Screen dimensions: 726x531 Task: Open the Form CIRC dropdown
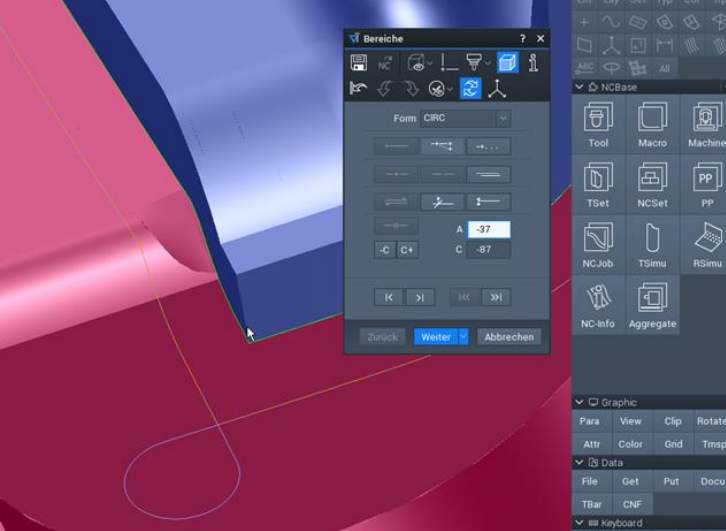pyautogui.click(x=502, y=118)
